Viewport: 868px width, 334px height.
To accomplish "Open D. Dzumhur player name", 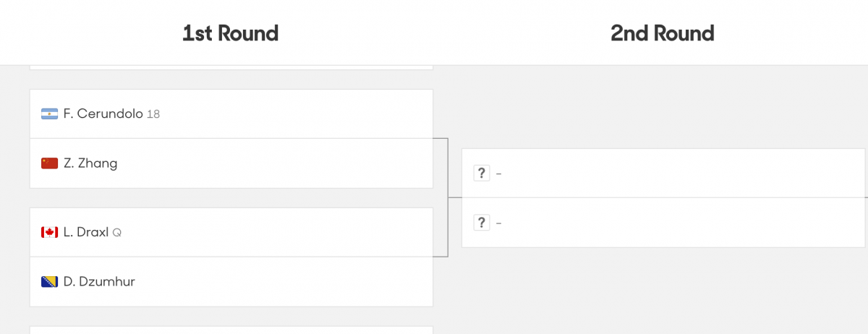I will pyautogui.click(x=99, y=282).
